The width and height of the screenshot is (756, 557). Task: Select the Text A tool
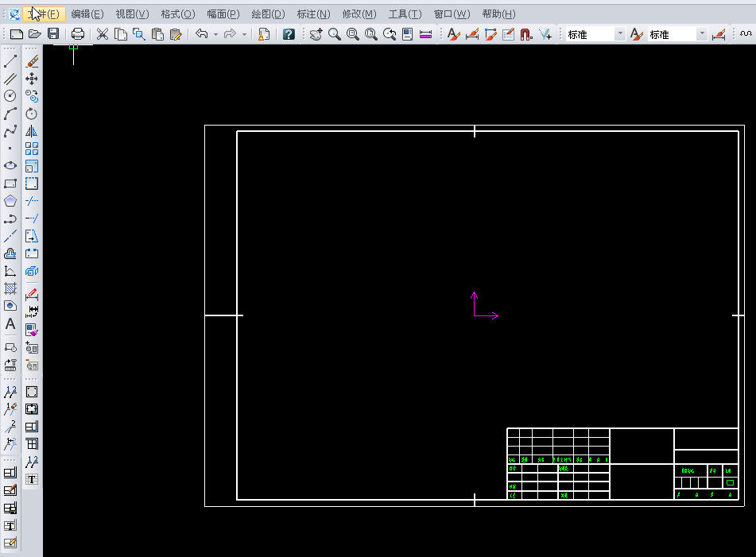click(x=10, y=324)
